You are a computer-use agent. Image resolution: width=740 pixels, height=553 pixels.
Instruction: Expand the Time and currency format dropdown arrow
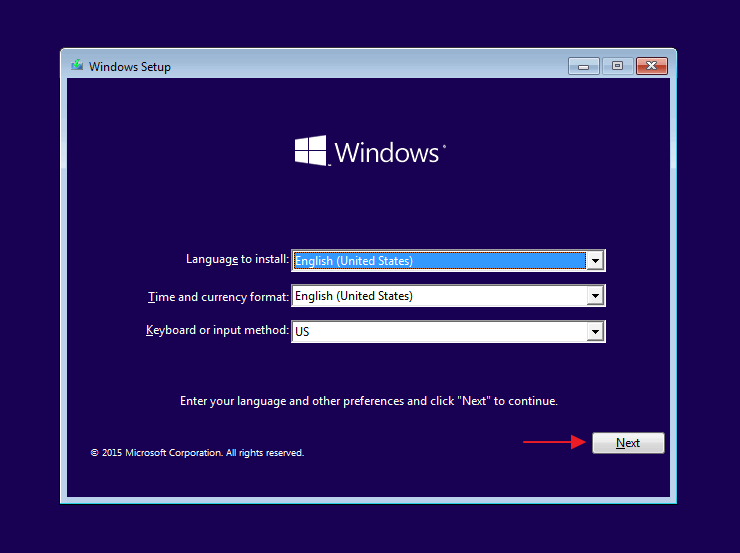click(x=596, y=296)
